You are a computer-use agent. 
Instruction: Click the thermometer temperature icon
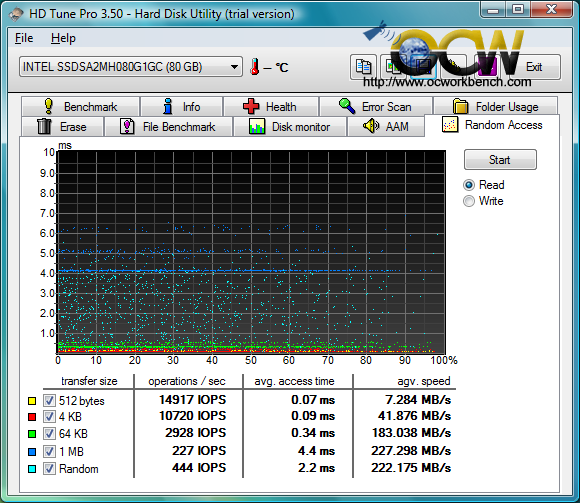[254, 67]
